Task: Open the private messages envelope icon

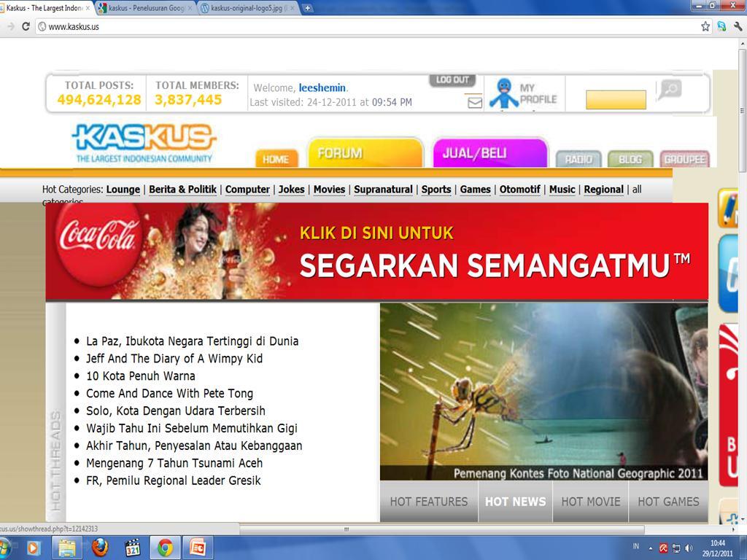Action: click(475, 103)
